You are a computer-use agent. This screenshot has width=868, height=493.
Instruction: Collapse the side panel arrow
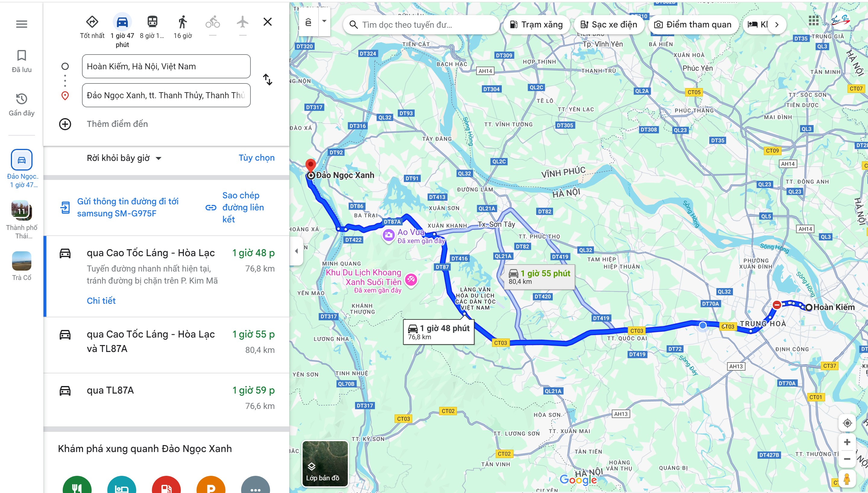[296, 251]
